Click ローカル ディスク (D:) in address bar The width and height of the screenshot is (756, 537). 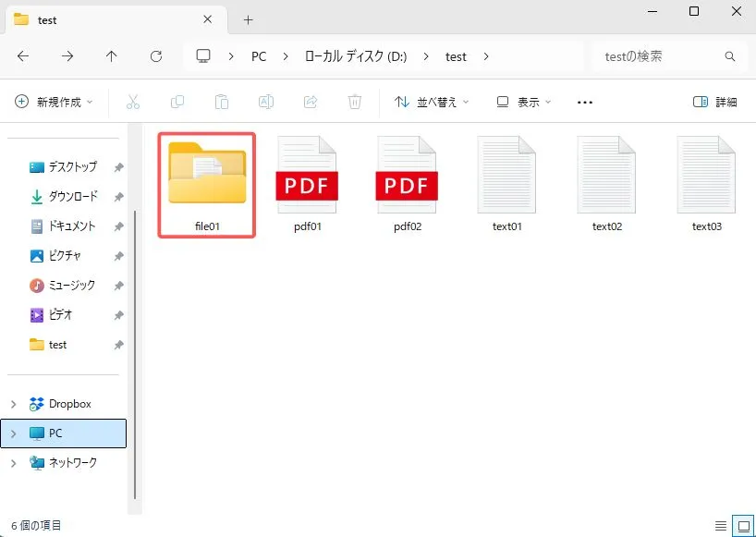356,56
